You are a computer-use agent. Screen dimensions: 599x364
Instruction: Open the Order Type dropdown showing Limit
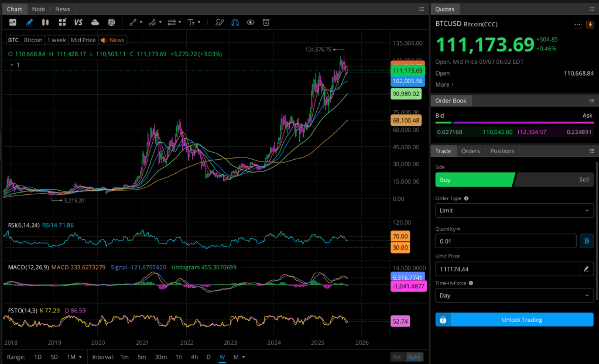(x=514, y=210)
